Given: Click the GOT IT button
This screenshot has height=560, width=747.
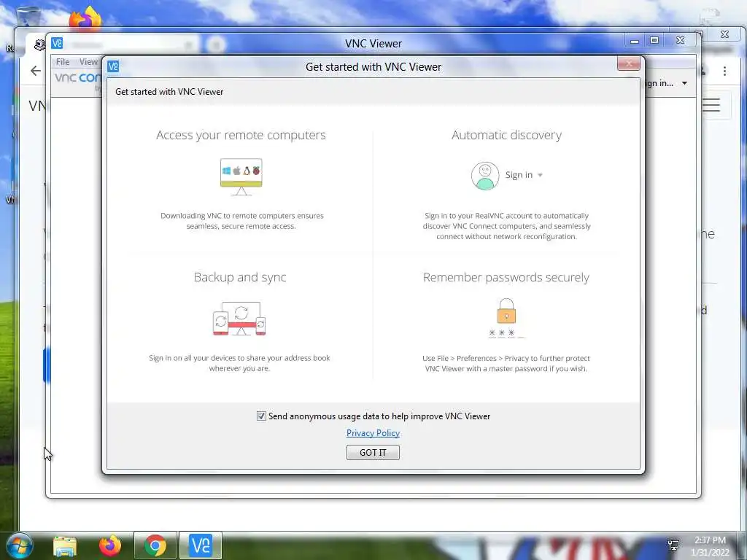Looking at the screenshot, I should (373, 452).
